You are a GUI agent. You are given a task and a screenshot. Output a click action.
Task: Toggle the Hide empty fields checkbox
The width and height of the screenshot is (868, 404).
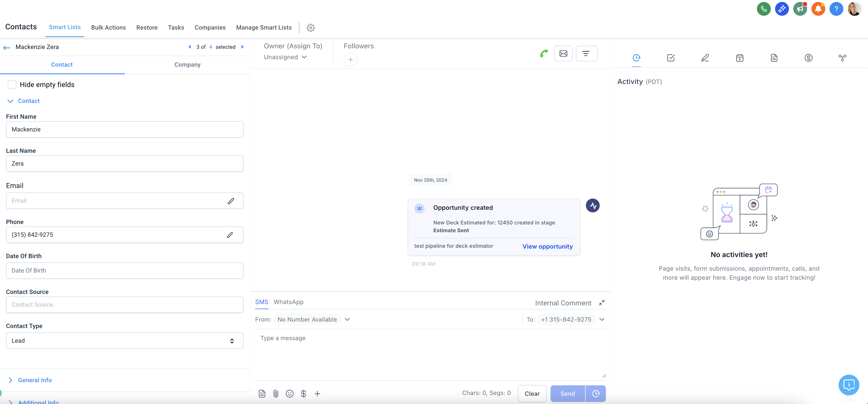pyautogui.click(x=12, y=85)
